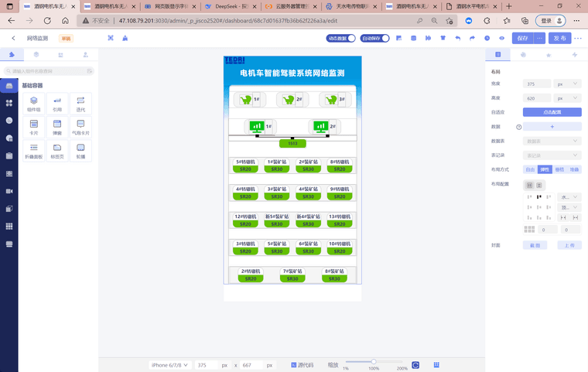Screen dimensions: 588x372
Task: Click the 发布 publish button
Action: 561,38
